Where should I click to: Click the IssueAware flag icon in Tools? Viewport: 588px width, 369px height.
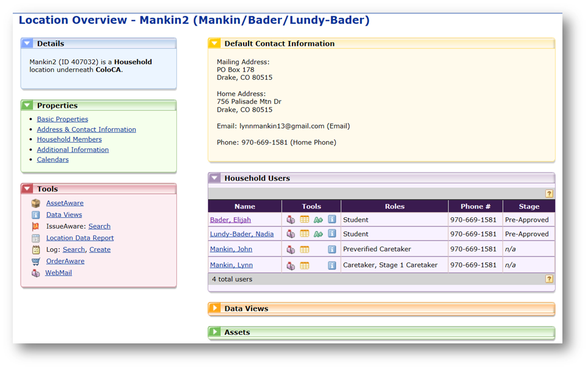36,226
